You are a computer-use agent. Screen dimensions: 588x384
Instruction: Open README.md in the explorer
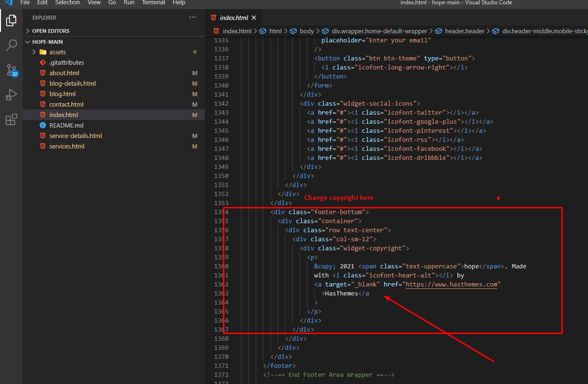[x=66, y=125]
